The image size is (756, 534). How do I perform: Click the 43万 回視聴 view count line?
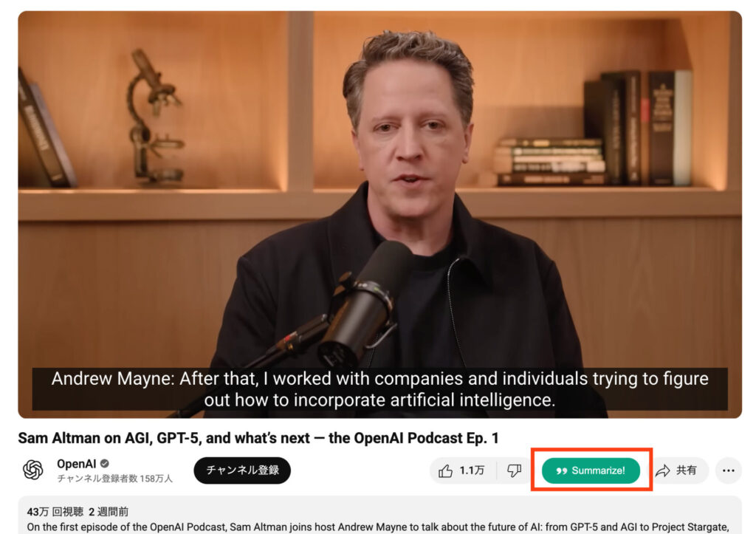[55, 512]
